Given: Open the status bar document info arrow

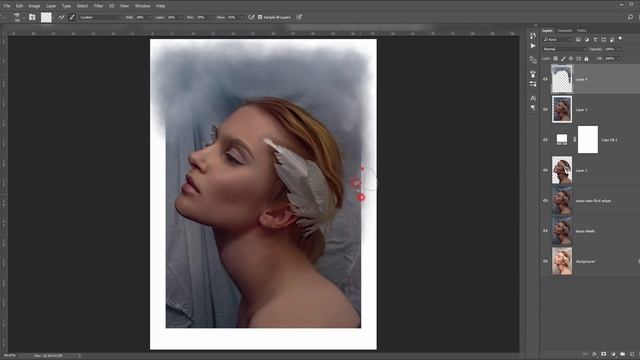Looking at the screenshot, I should coord(80,356).
